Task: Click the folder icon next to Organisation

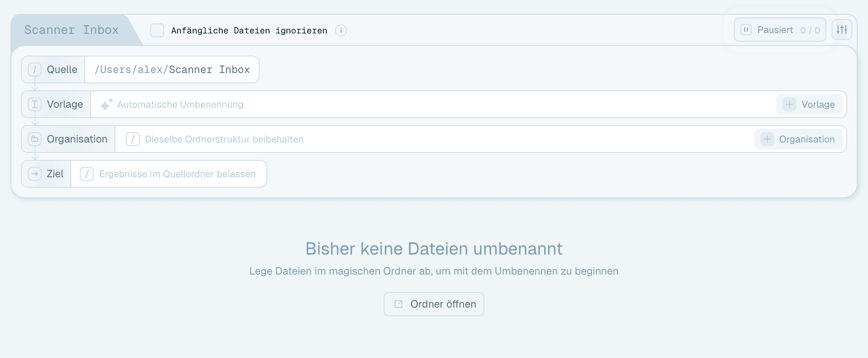Action: (x=35, y=139)
